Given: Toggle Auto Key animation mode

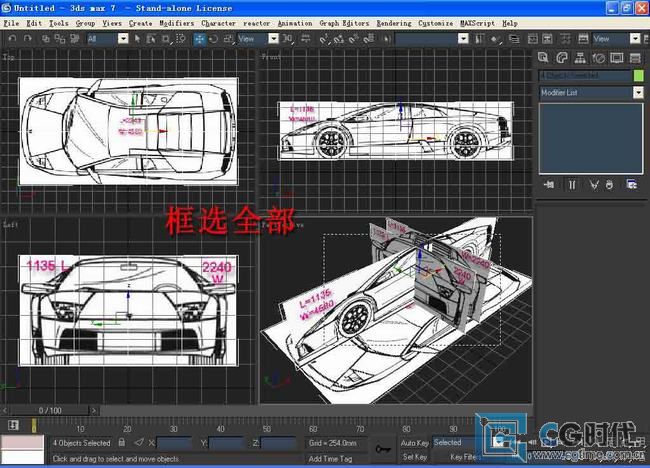Looking at the screenshot, I should [x=414, y=442].
